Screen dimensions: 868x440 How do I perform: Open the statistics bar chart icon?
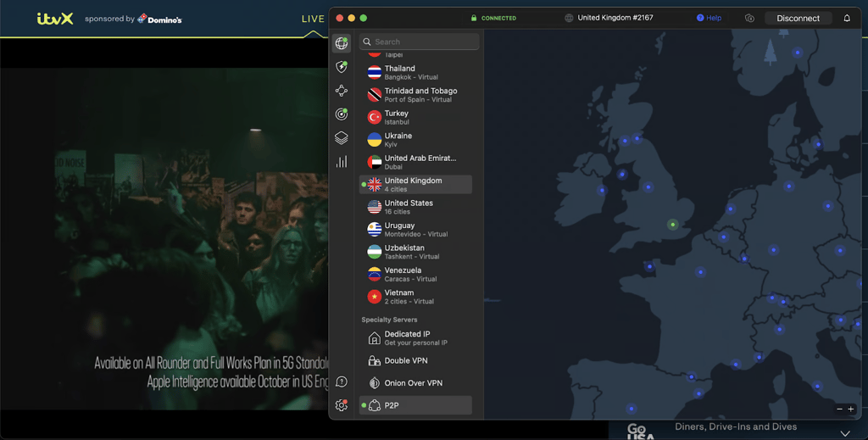(x=342, y=162)
